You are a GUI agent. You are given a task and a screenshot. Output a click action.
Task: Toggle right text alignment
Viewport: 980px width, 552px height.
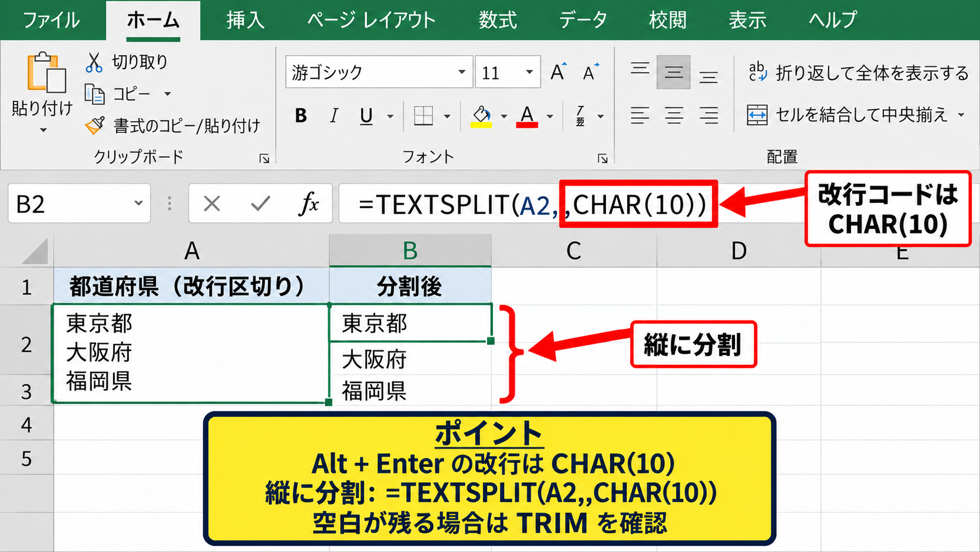pos(709,115)
